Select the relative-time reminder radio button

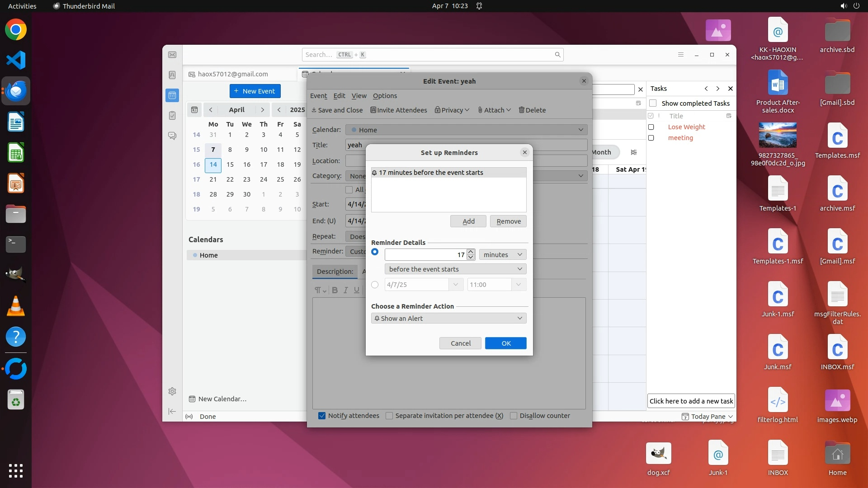(x=375, y=252)
